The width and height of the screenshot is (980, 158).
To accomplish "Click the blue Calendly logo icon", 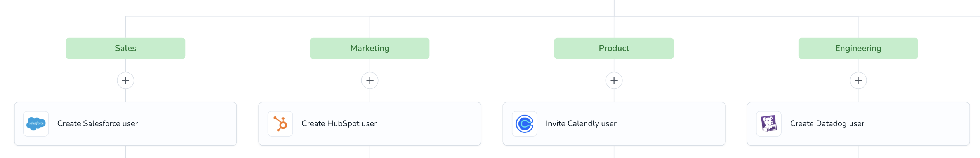I will click(x=525, y=124).
